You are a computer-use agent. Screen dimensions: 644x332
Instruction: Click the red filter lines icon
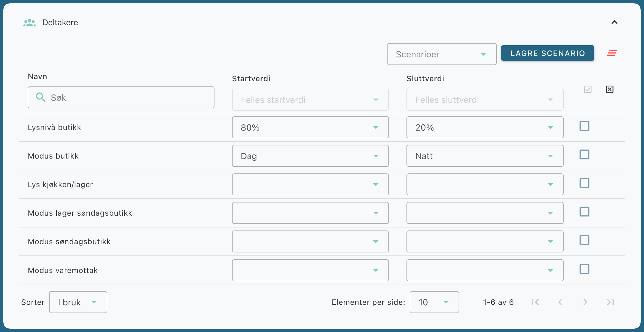coord(612,53)
